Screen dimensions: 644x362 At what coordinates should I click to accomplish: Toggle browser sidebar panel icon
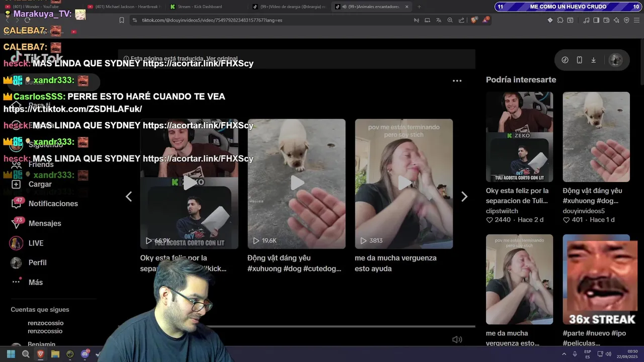tap(596, 20)
